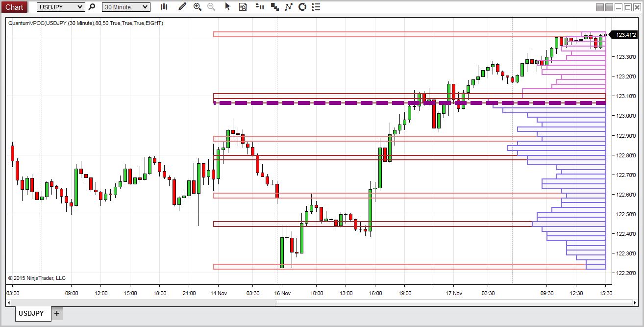Click the 122.20 price axis label
The image size is (644, 327).
(626, 273)
